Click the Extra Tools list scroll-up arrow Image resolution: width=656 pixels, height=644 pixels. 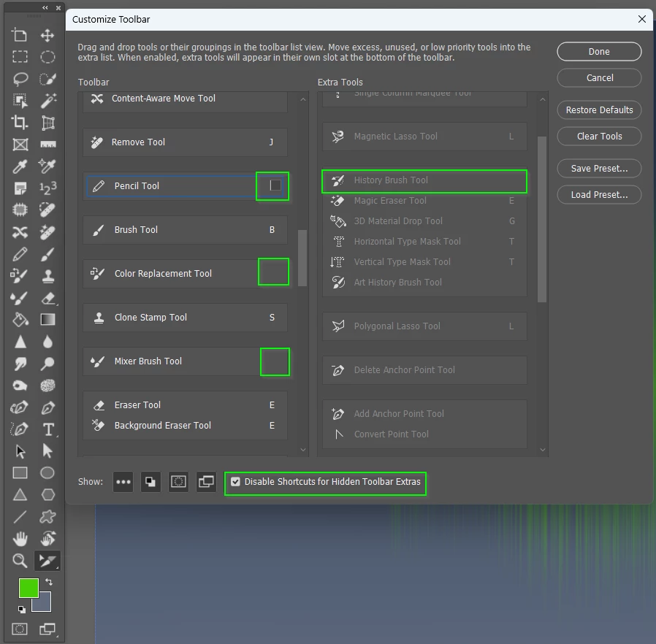tap(543, 99)
